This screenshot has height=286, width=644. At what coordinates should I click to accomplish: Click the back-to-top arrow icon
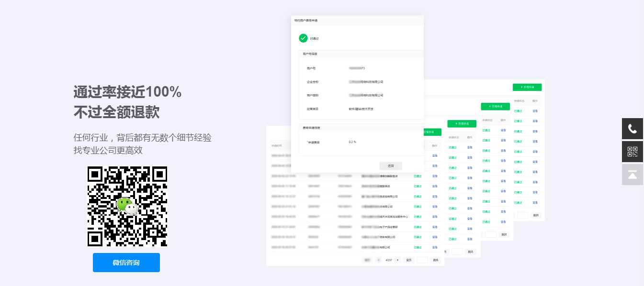633,175
